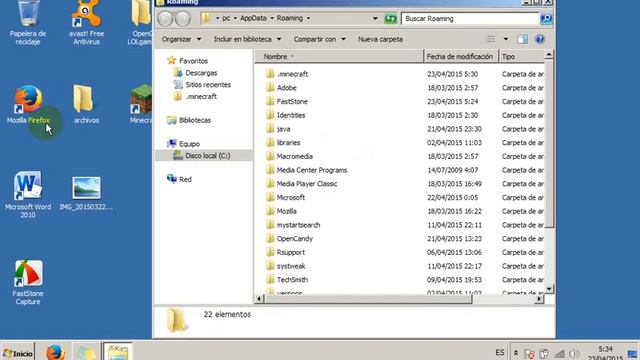
Task: Open the Organizar menu
Action: (x=181, y=39)
